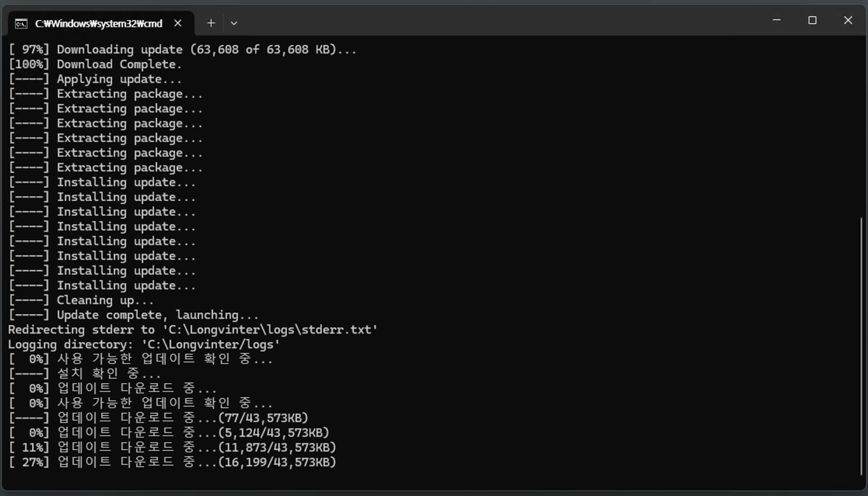Click the Cleaning up line

click(81, 300)
